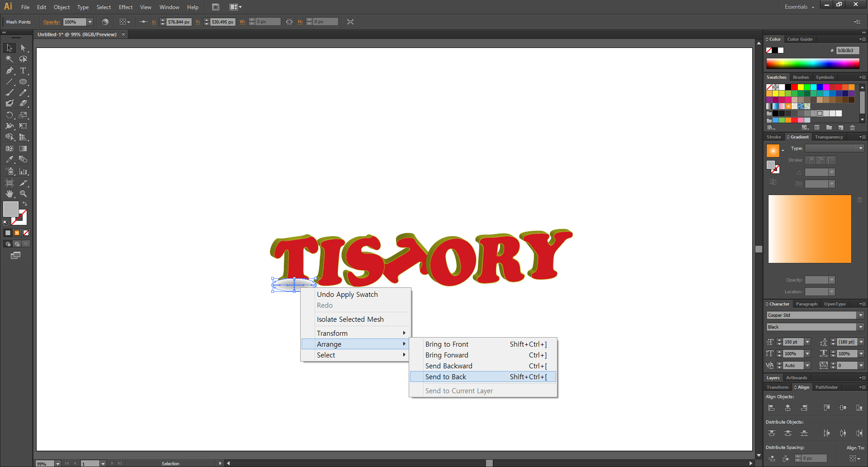Viewport: 868px width, 467px height.
Task: Open the Gradient Type dropdown
Action: click(861, 148)
